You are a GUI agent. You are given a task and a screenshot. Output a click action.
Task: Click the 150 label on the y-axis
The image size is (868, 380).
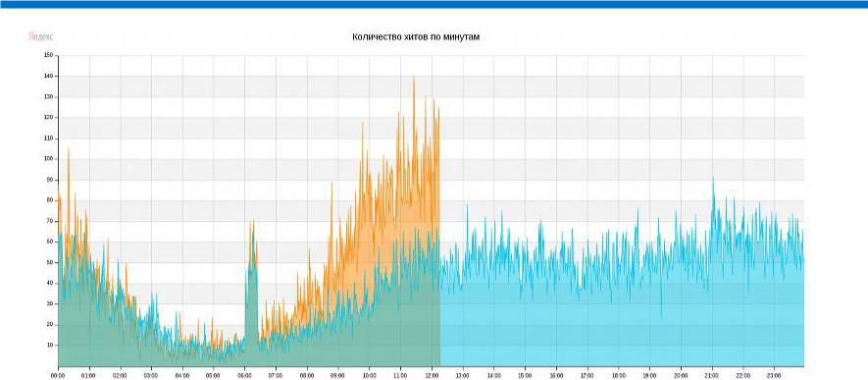(x=48, y=55)
